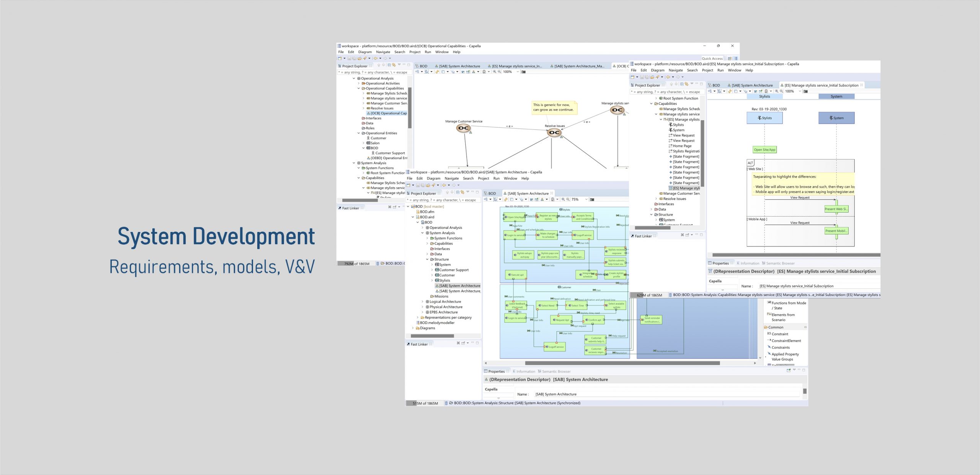Click the Export diagram as image icon beside 100% in Operational Capabilities
The width and height of the screenshot is (980, 475).
[x=524, y=72]
